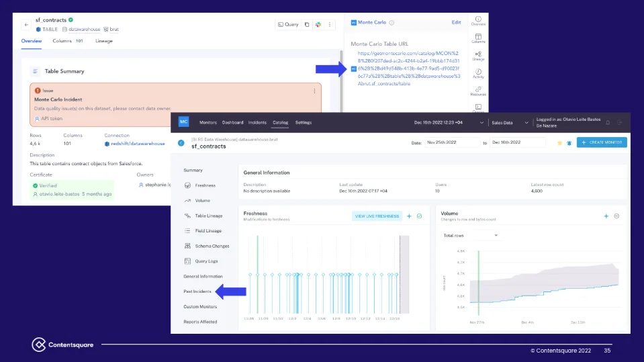Screen dimensions: 644x362
Task: Open the three-dot menu next to Slack icon
Action: (330, 25)
